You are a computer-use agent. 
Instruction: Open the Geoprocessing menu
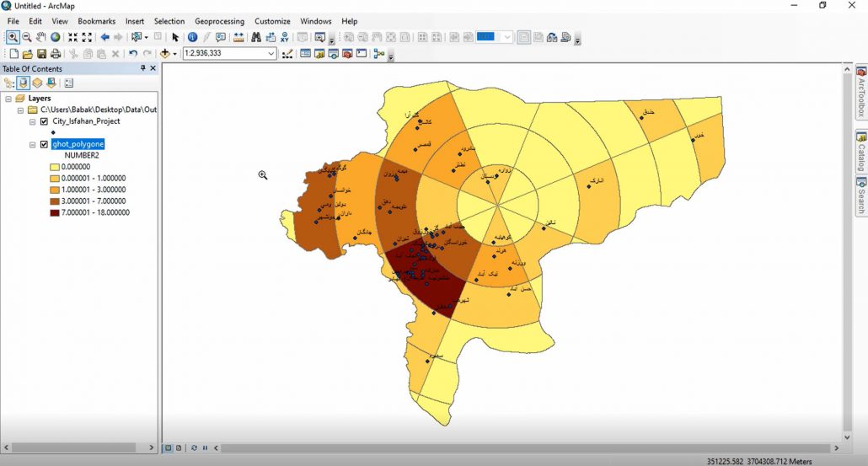219,21
